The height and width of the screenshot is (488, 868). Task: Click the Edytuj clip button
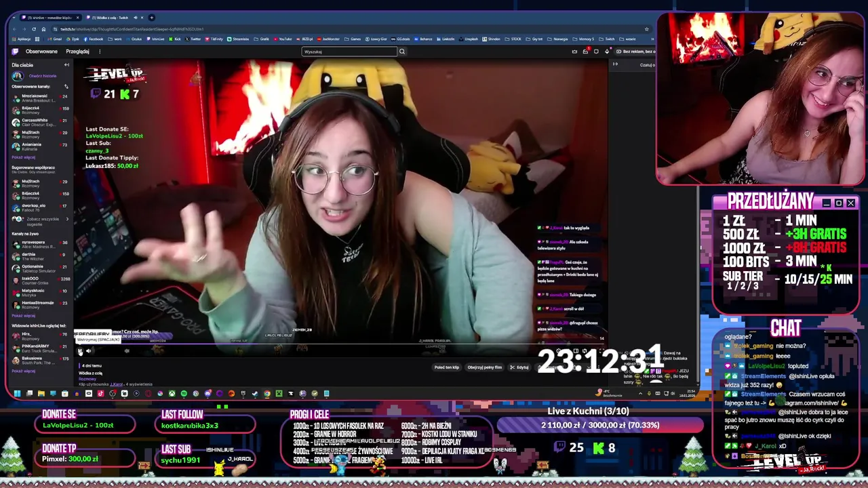(x=519, y=367)
